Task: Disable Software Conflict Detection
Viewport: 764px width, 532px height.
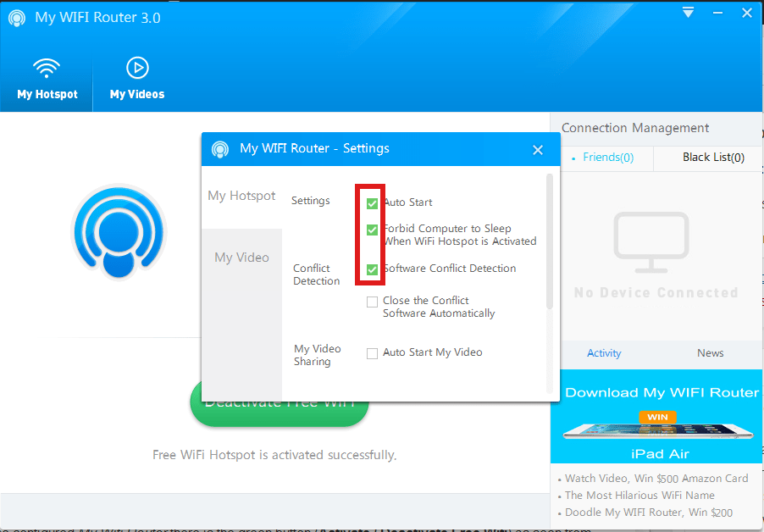Action: [372, 269]
